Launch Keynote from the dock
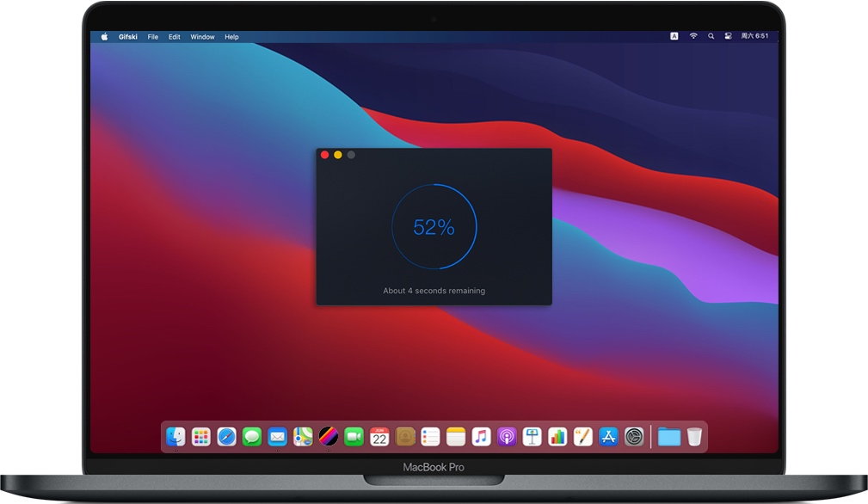This screenshot has width=868, height=504. coord(532,436)
